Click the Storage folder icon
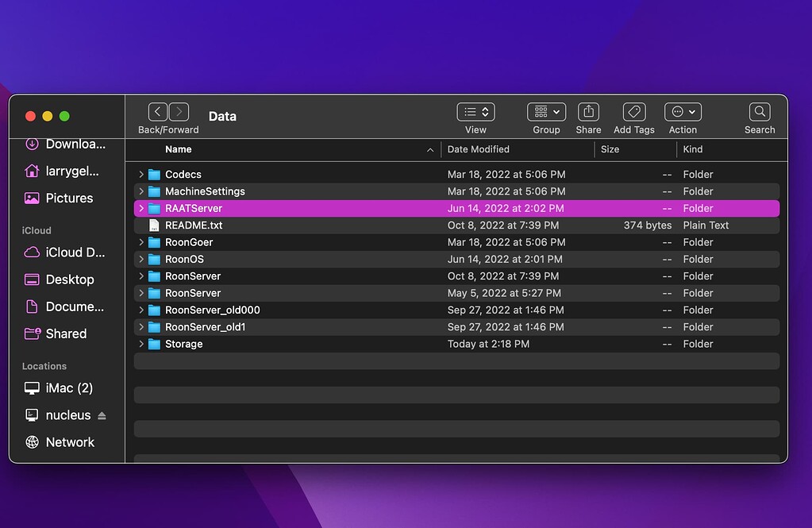 coord(154,344)
